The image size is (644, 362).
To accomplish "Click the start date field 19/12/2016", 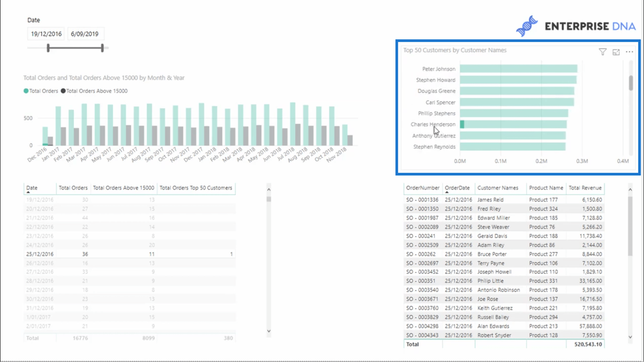I will point(46,34).
